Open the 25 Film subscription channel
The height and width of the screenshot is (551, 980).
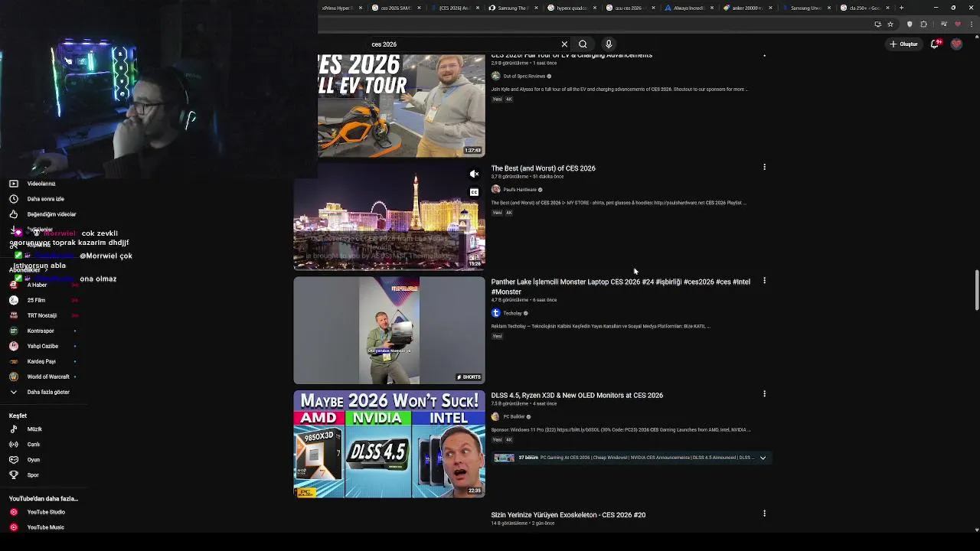click(x=37, y=300)
